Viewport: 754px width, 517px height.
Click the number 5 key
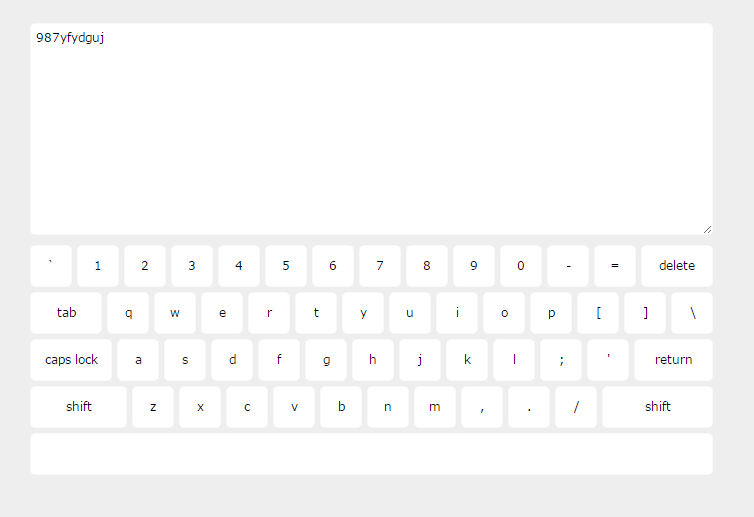(286, 266)
